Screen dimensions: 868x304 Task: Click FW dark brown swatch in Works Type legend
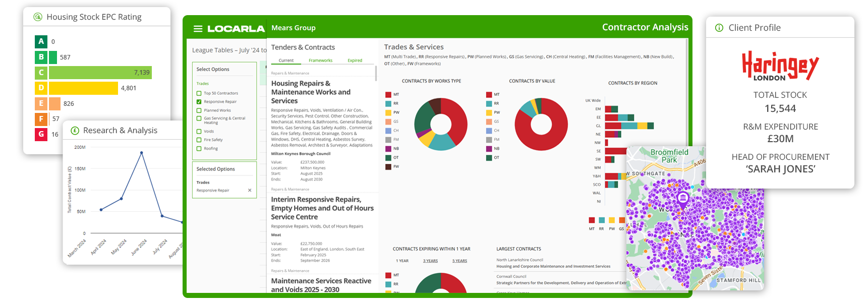388,167
